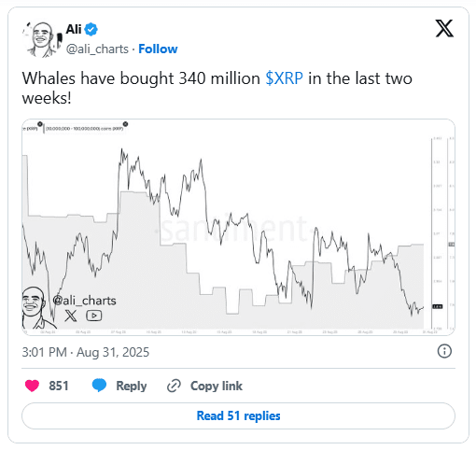Click the blue verified badge next to Ali

[x=91, y=29]
